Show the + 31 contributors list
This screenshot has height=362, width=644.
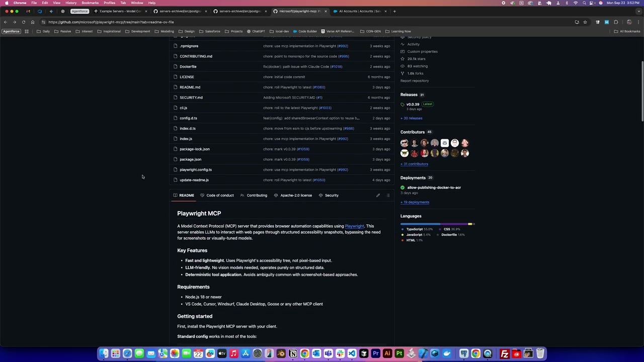[x=415, y=164]
